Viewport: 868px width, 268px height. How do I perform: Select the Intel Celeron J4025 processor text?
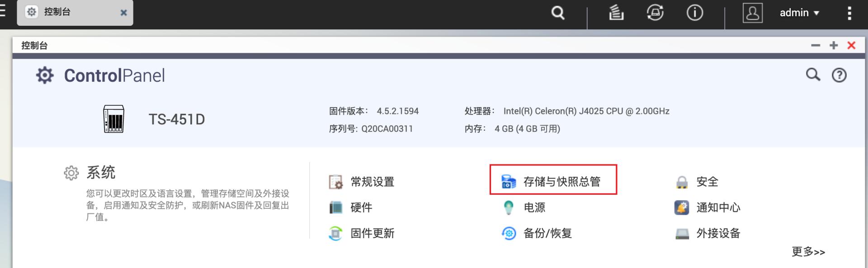586,111
